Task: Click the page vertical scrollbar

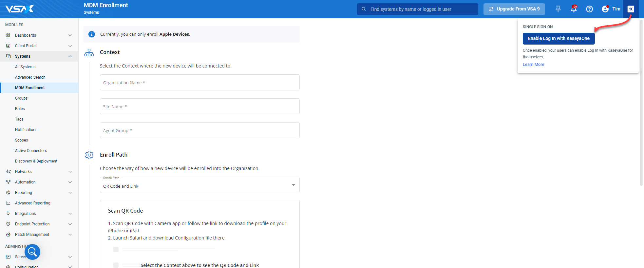Action: (641, 102)
